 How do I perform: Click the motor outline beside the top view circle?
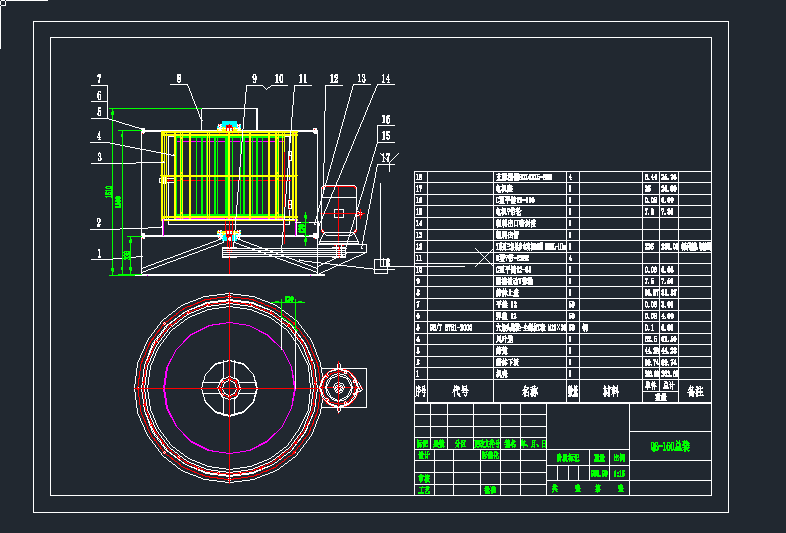coord(337,386)
